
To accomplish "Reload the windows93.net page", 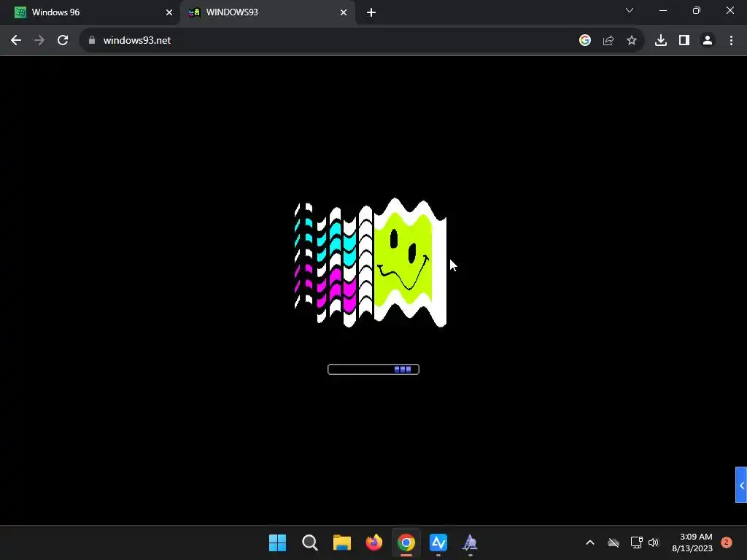I will [63, 41].
